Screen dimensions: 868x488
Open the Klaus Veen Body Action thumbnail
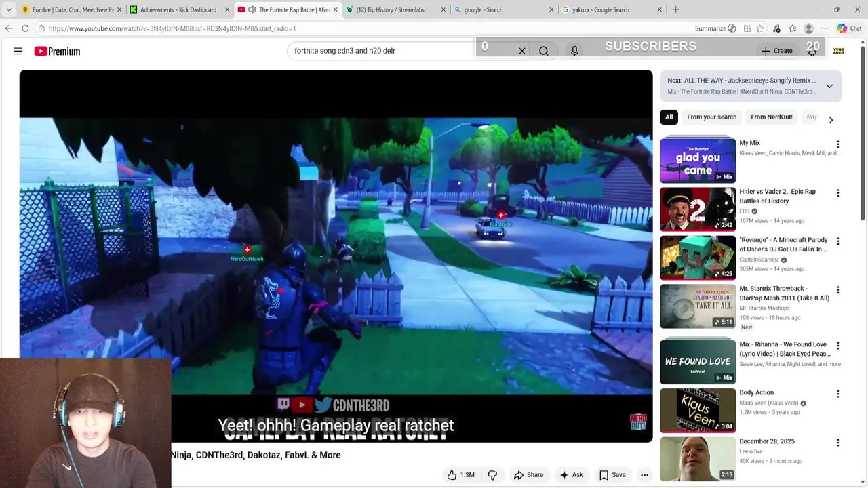[698, 410]
